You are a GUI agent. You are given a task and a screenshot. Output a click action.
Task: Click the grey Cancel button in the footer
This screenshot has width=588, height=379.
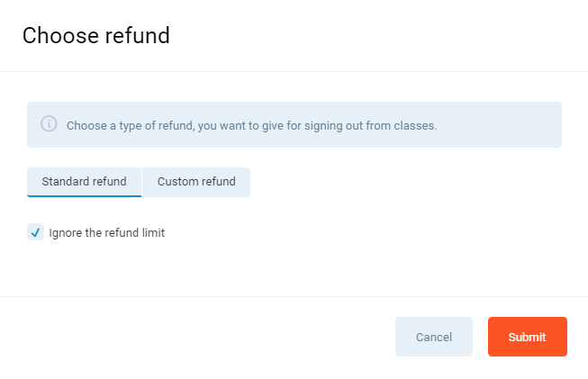pyautogui.click(x=433, y=337)
